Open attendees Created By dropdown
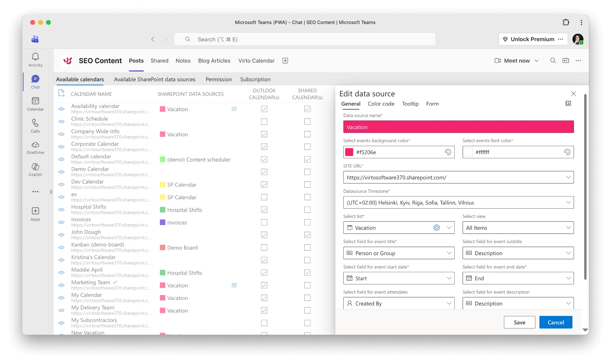 (x=399, y=303)
